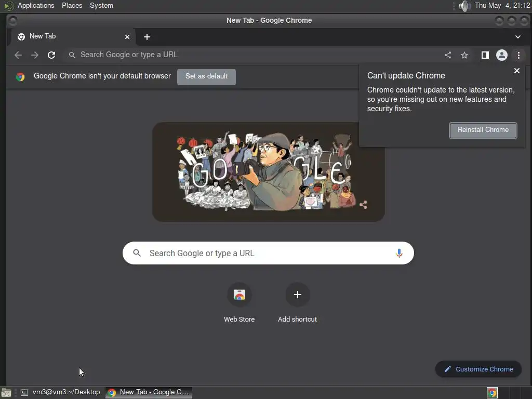Open the Places menu
The image size is (532, 399).
tap(72, 5)
